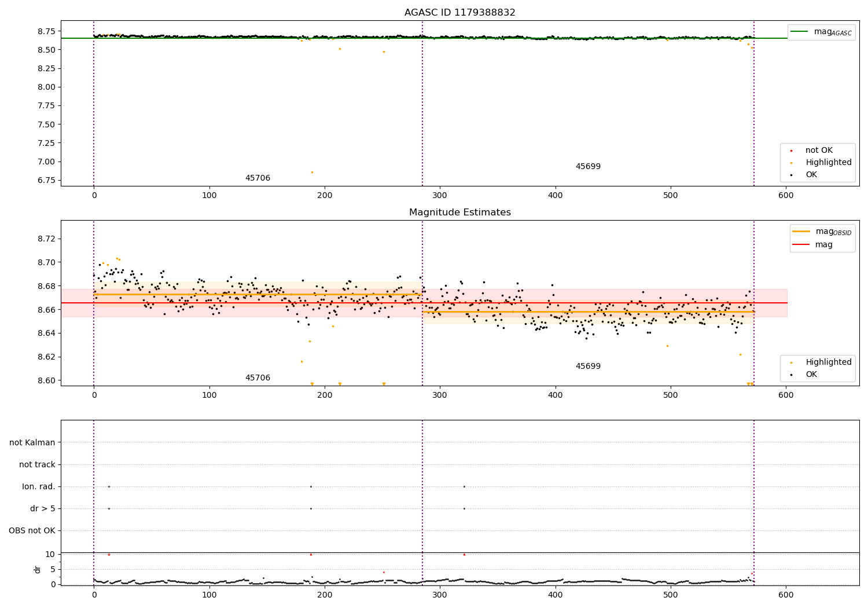
Task: Click label 45706 in Magnitude Estimates plot
Action: point(258,378)
